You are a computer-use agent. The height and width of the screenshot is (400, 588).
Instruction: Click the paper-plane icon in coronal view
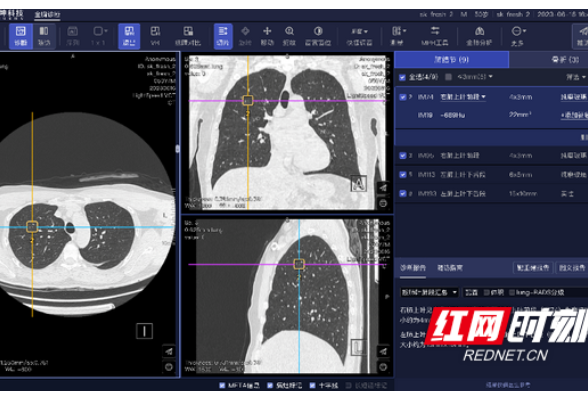[382, 187]
